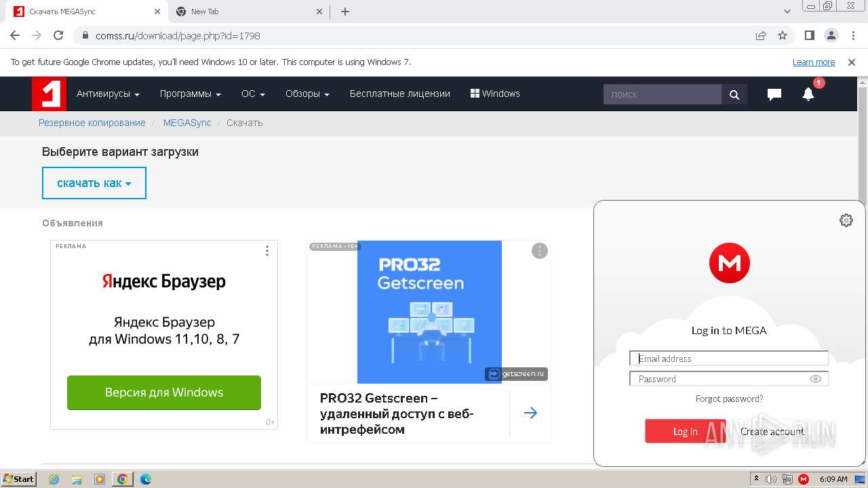Toggle password visibility eye icon
The image size is (868, 488).
pyautogui.click(x=816, y=379)
